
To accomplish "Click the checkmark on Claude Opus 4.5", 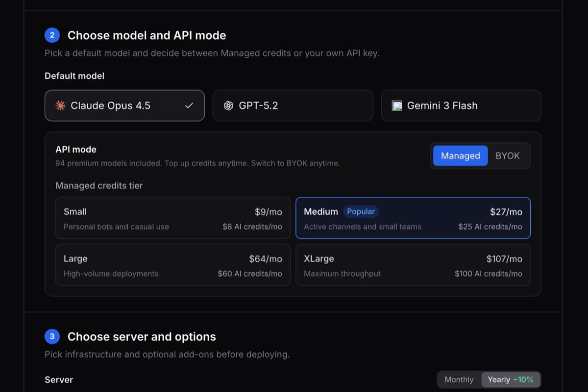I will click(x=189, y=105).
